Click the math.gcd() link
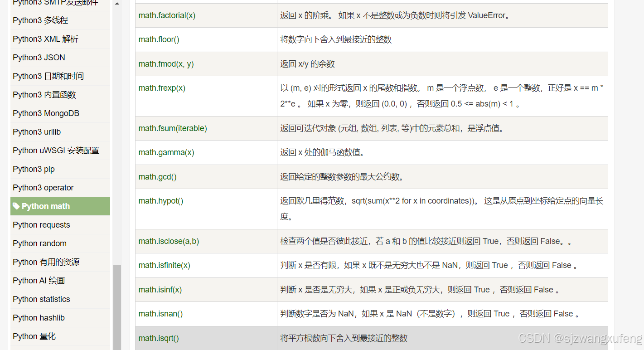Image resolution: width=644 pixels, height=350 pixels. [157, 176]
